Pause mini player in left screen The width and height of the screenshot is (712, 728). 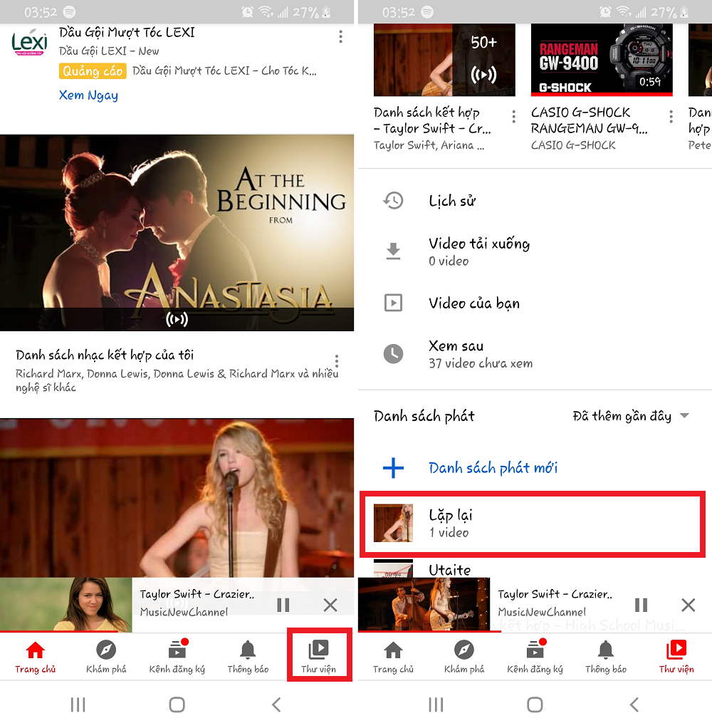pos(283,605)
